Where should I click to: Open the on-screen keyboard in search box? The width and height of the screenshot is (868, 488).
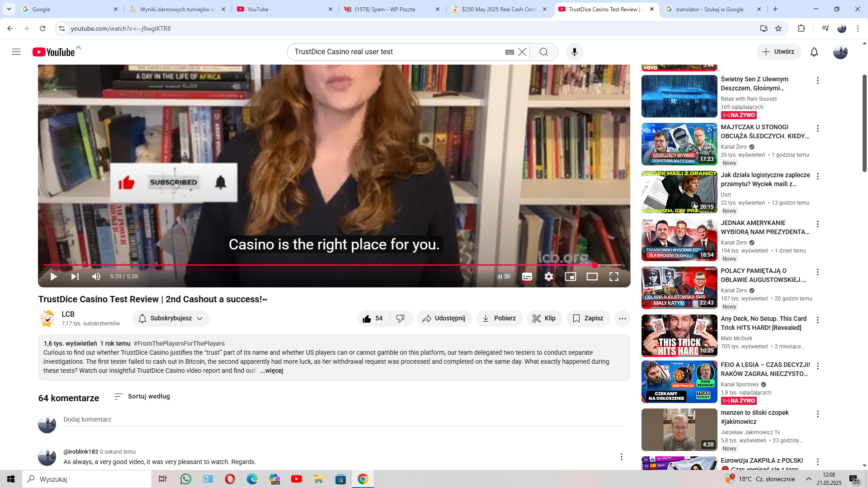(x=509, y=52)
